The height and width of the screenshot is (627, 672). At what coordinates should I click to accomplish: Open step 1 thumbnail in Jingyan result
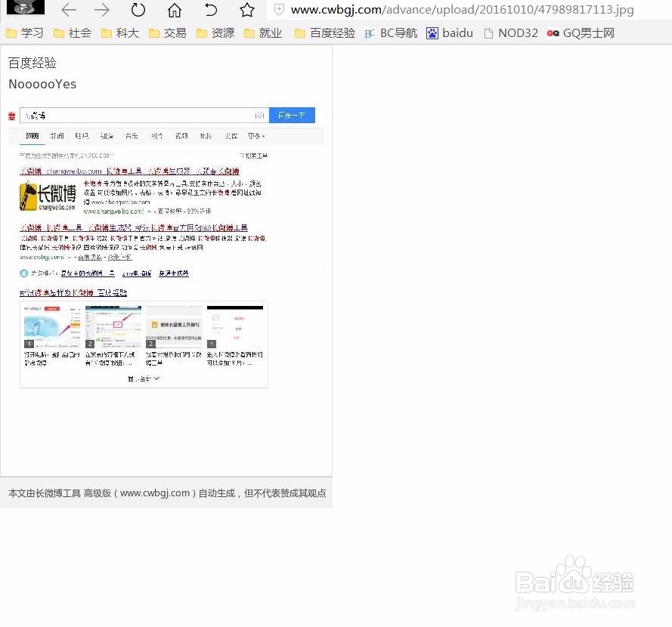point(52,327)
